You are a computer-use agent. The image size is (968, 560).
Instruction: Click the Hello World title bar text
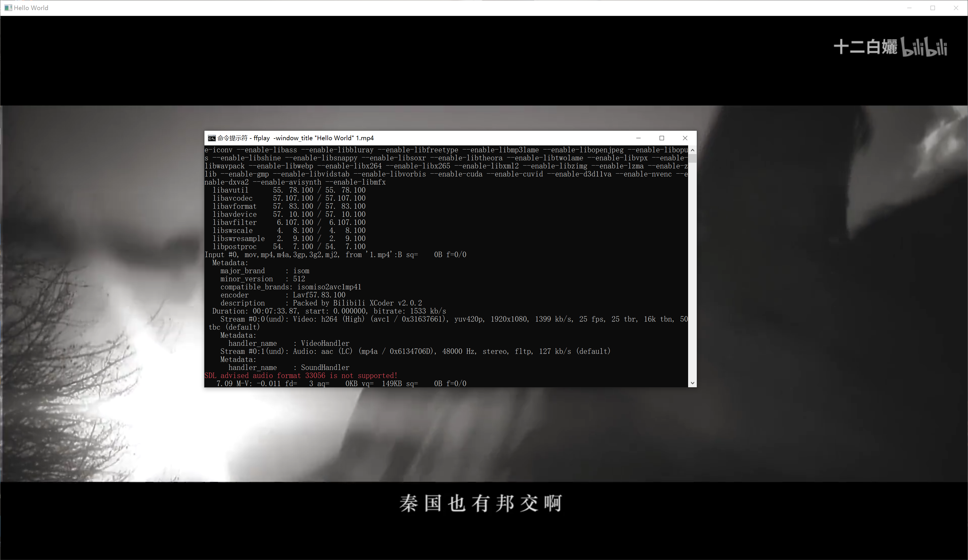click(31, 8)
